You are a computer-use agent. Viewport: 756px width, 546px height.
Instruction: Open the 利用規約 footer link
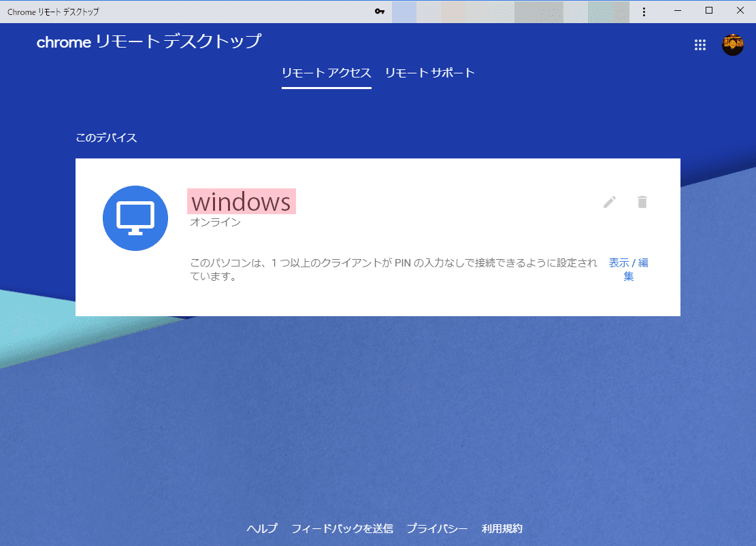[x=502, y=528]
